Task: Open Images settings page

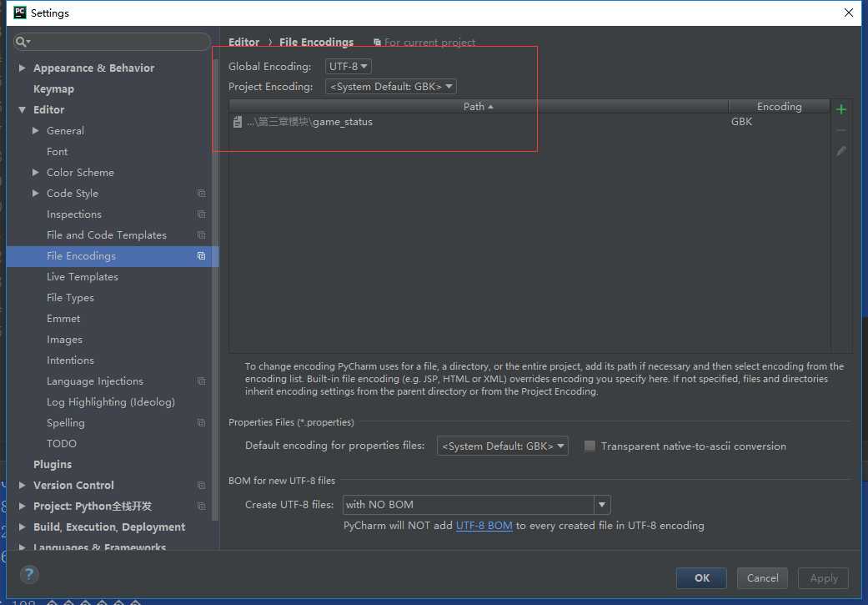Action: pyautogui.click(x=64, y=340)
